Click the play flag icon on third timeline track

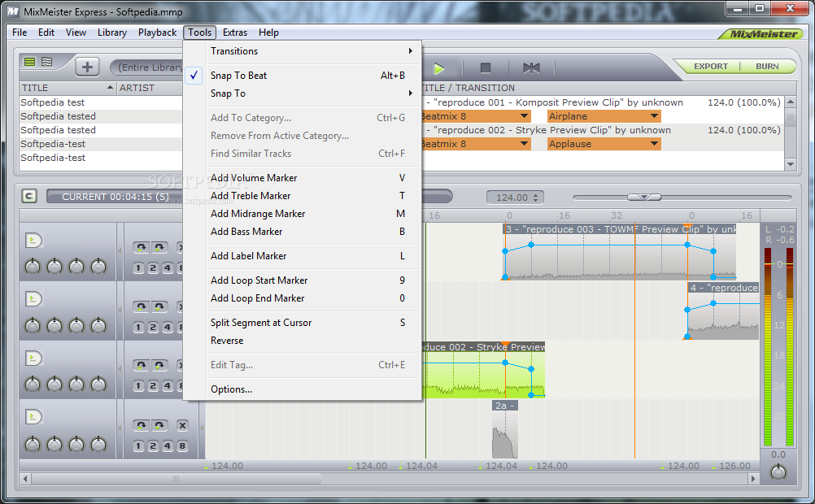(33, 358)
